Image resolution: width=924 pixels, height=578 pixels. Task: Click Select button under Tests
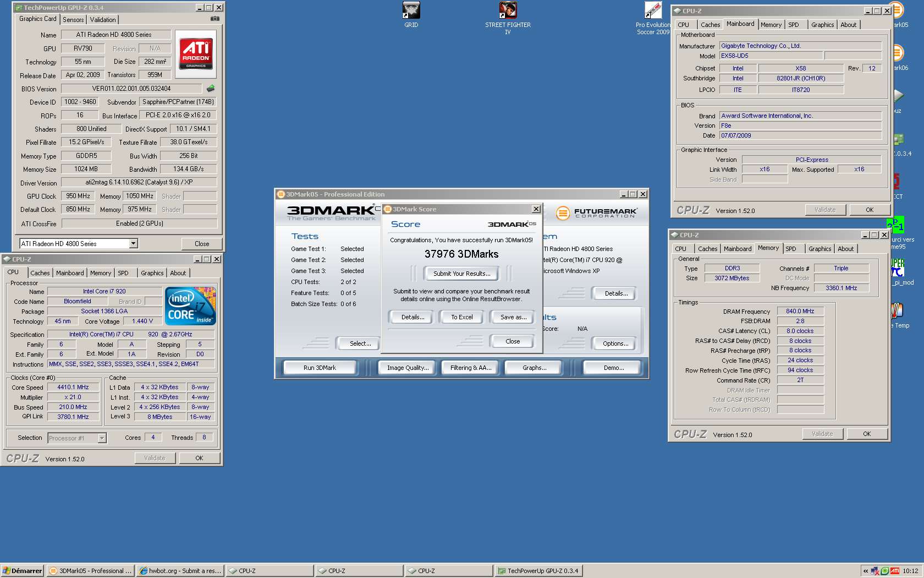[x=360, y=343]
